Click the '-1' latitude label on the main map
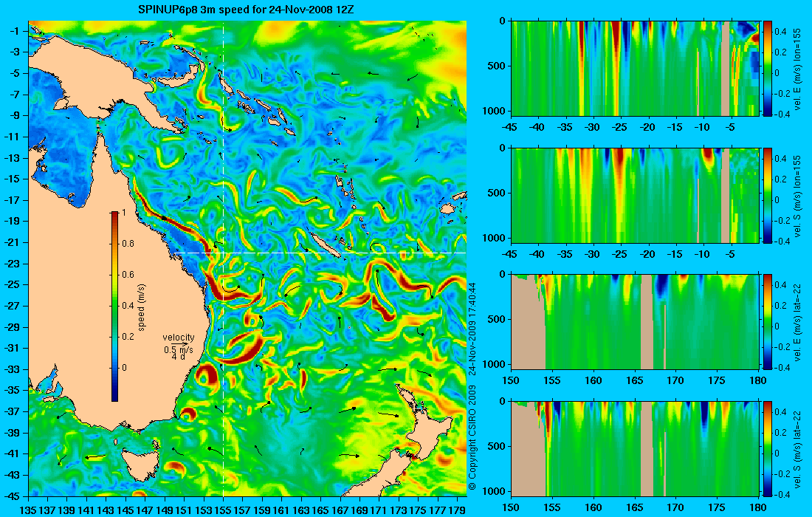812x517 pixels. 15,30
